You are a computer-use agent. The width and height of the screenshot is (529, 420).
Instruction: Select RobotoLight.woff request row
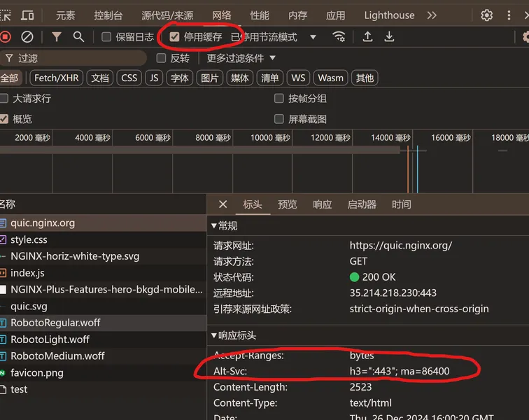tap(103, 339)
